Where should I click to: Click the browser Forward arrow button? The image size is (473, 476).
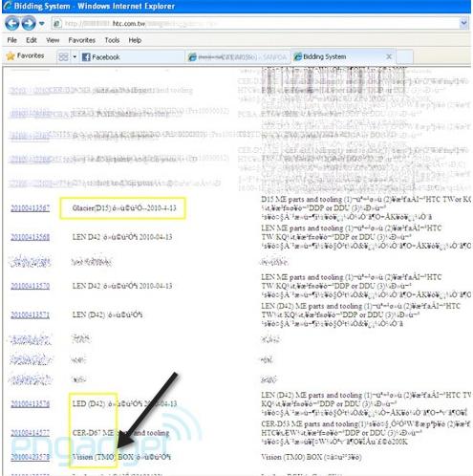pyautogui.click(x=29, y=23)
